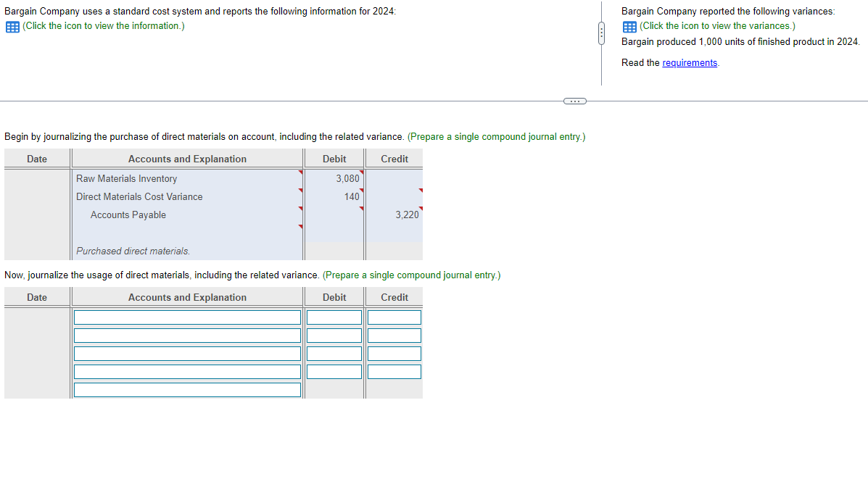Click the 'Click the icon to view the variances' text
Viewport: 868px width, 487px height.
pos(717,26)
